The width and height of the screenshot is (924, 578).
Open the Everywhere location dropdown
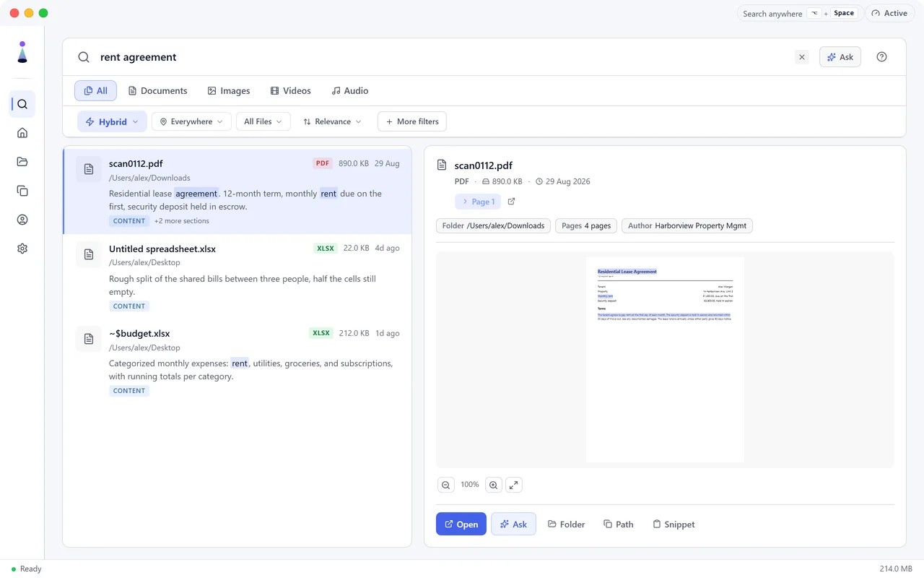tap(192, 121)
